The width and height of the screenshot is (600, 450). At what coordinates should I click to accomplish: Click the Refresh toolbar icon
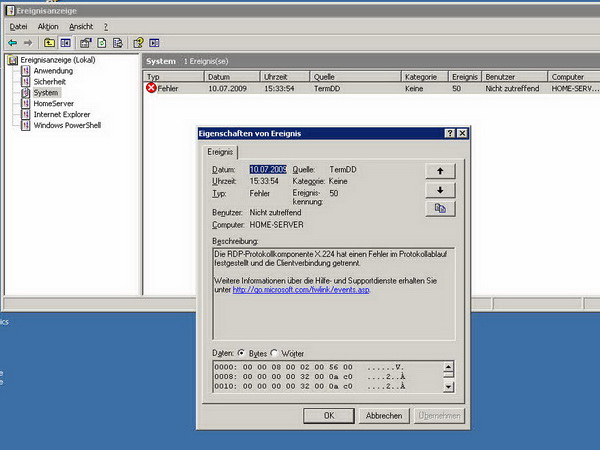102,43
